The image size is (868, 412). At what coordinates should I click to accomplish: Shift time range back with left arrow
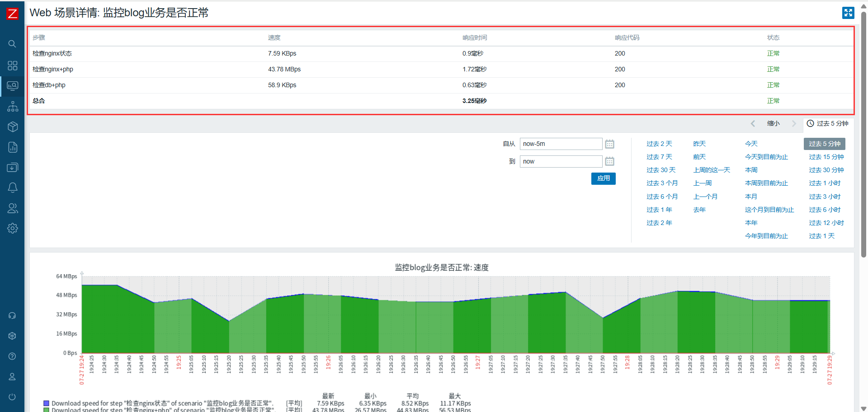753,123
